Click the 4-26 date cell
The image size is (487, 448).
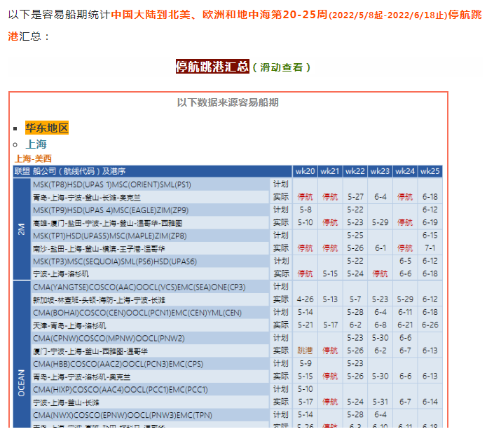point(305,299)
